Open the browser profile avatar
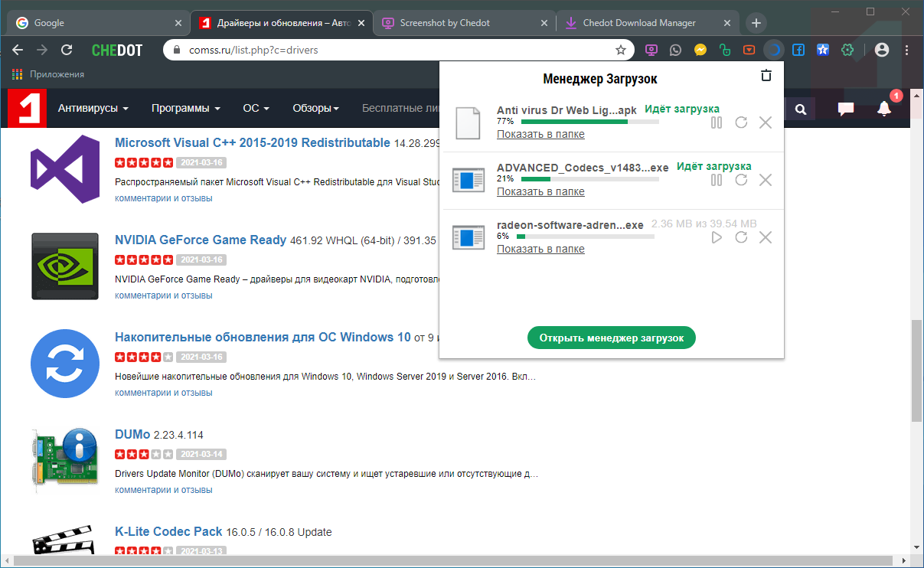Viewport: 924px width, 568px height. coord(882,50)
